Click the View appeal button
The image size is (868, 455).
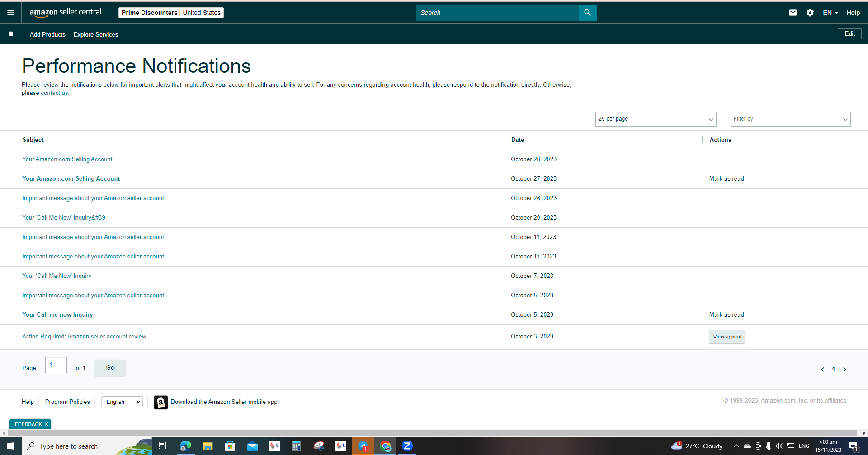[727, 337]
